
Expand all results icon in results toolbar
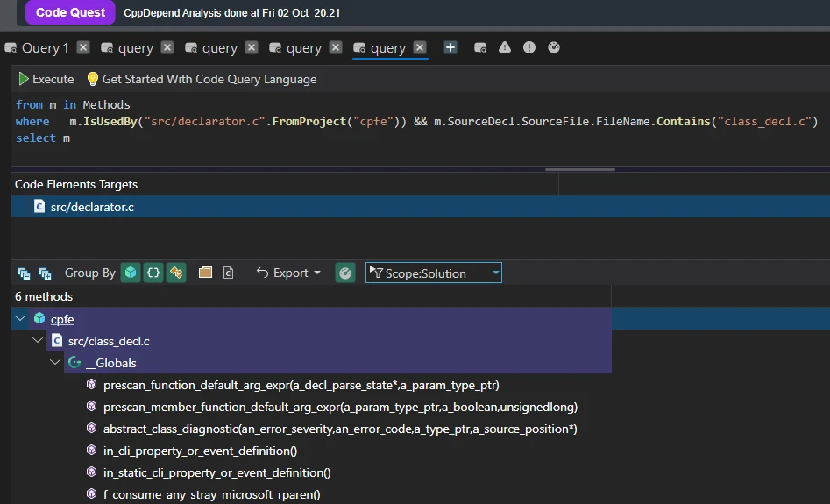[45, 273]
